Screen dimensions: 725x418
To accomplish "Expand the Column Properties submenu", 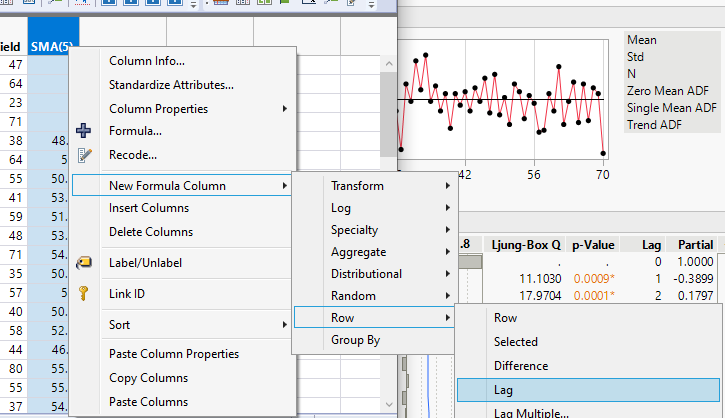I will pyautogui.click(x=184, y=109).
